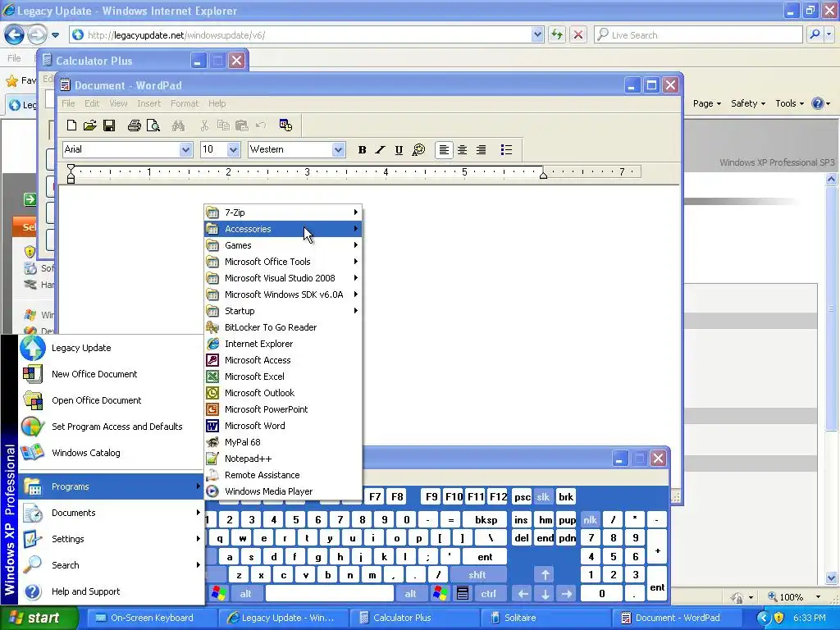Set Align Left in WordPad
This screenshot has height=630, width=840.
(x=444, y=150)
